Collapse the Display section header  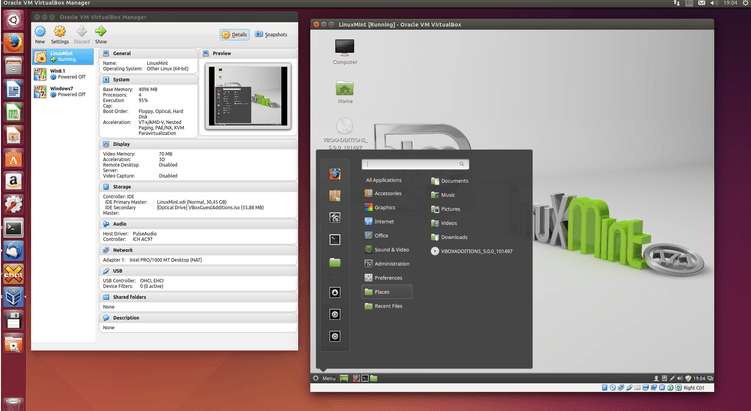pos(198,144)
